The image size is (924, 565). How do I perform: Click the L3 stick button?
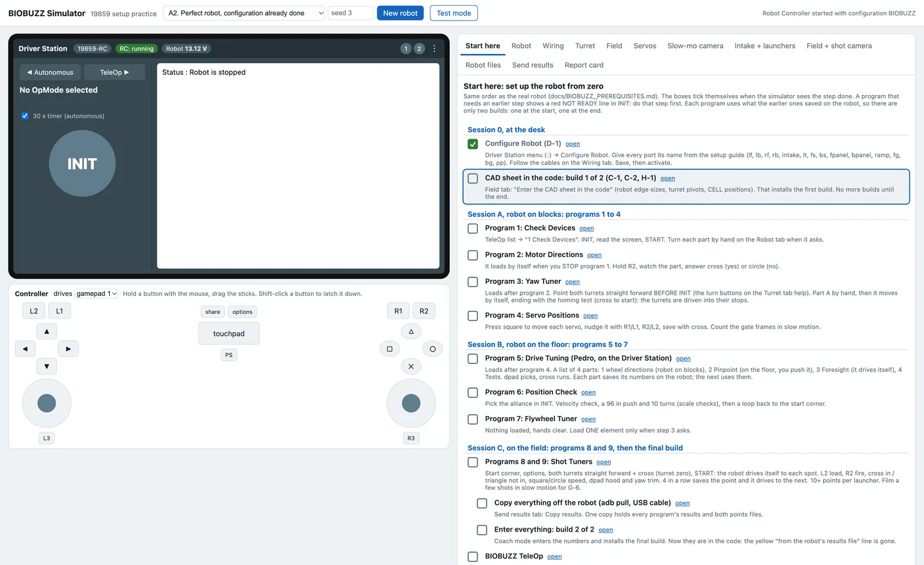47,439
